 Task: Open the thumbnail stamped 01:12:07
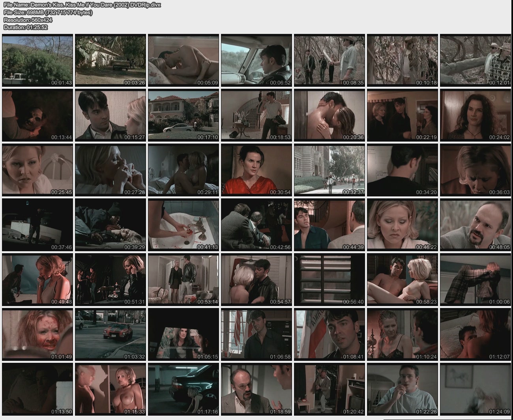click(x=476, y=335)
